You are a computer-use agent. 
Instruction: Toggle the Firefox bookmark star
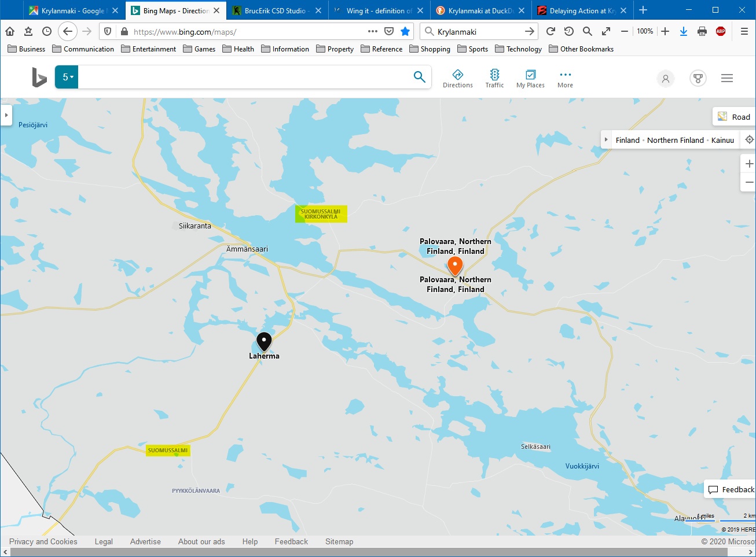coord(405,31)
